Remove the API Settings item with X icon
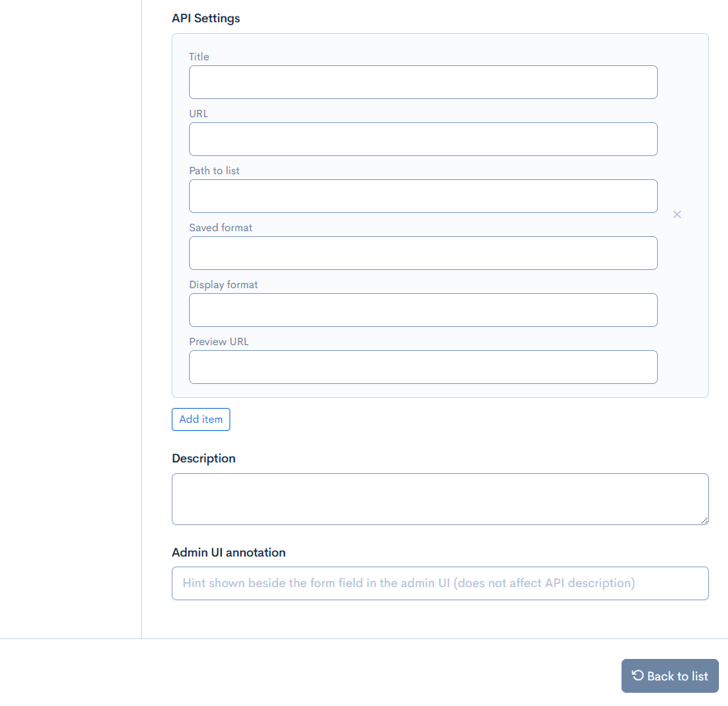Screen dimensions: 728x706 point(677,215)
